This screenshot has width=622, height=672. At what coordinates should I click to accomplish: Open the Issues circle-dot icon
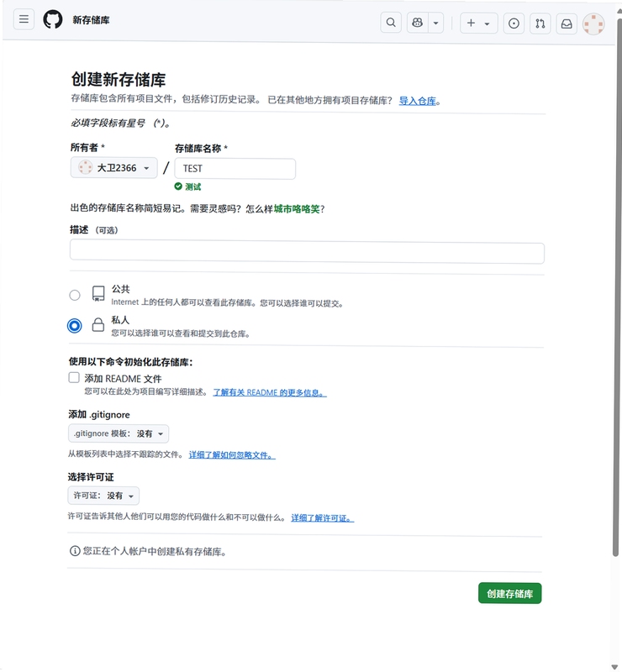pos(514,24)
